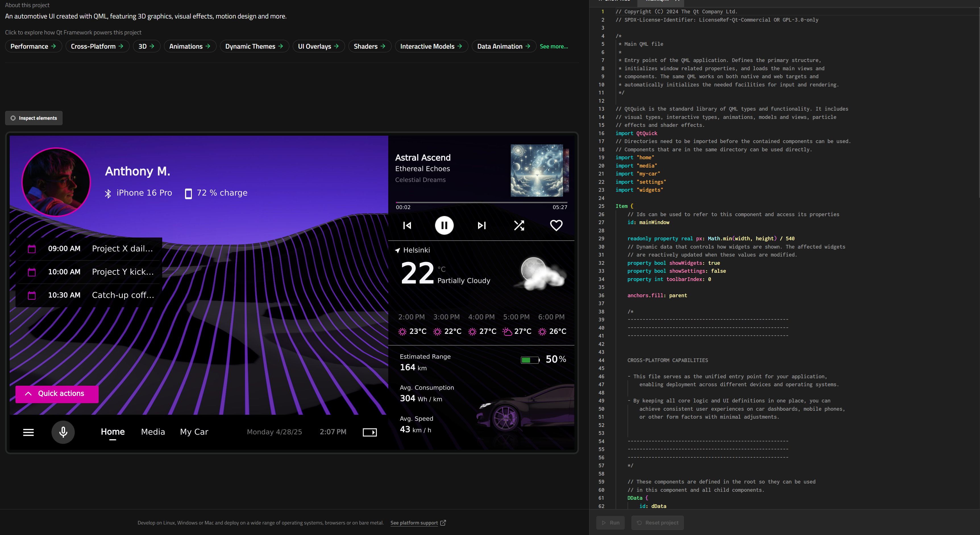The height and width of the screenshot is (535, 980).
Task: Toggle the heart favorite icon
Action: click(x=556, y=226)
